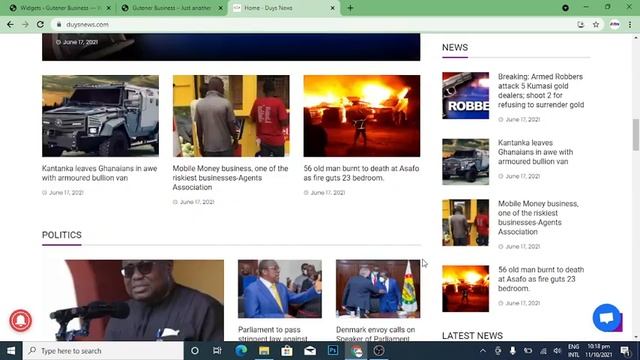Click the armoured bullion van large image
Screen dimensions: 640x360
100,116
